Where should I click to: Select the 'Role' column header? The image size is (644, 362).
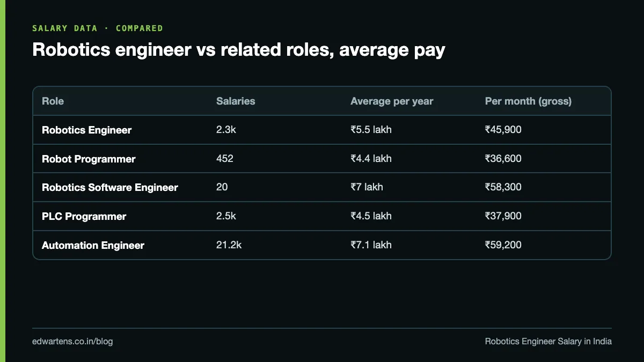coord(53,101)
